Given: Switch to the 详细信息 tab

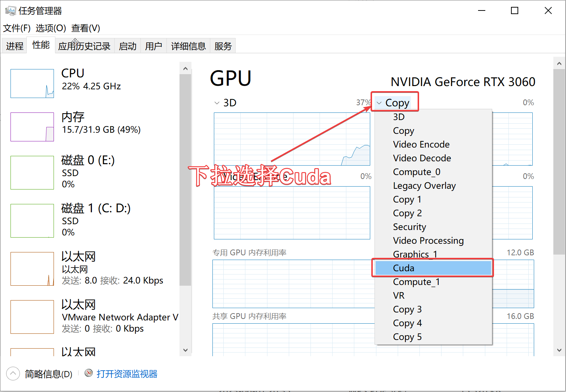Looking at the screenshot, I should click(188, 46).
